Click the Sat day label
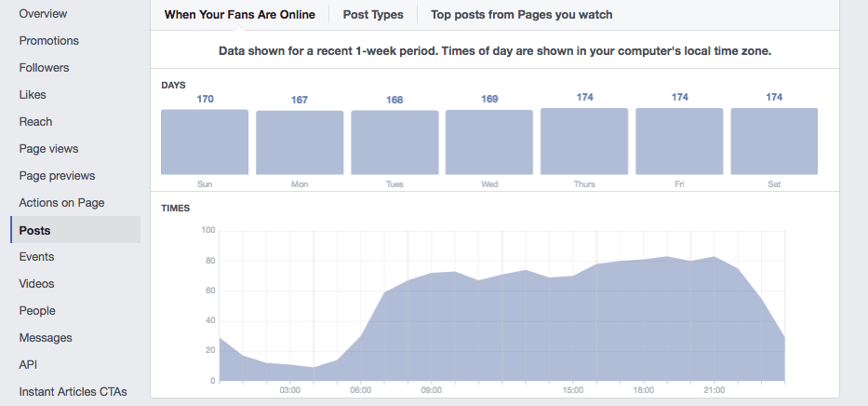 click(774, 183)
